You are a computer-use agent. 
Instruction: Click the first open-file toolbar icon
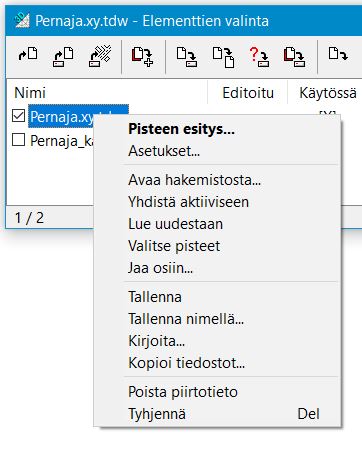28,54
